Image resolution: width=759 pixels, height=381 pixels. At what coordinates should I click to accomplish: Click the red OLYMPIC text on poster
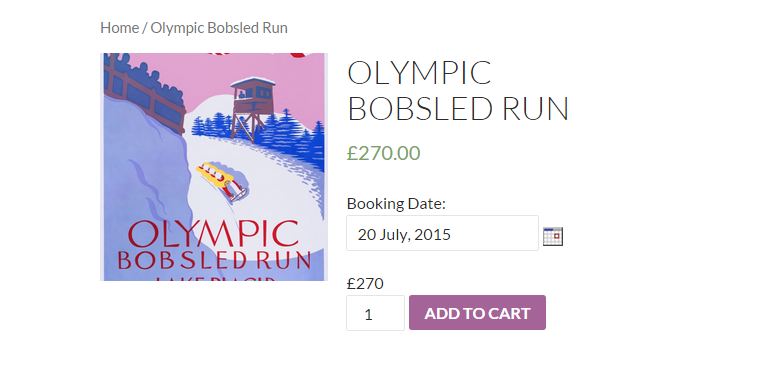[213, 234]
